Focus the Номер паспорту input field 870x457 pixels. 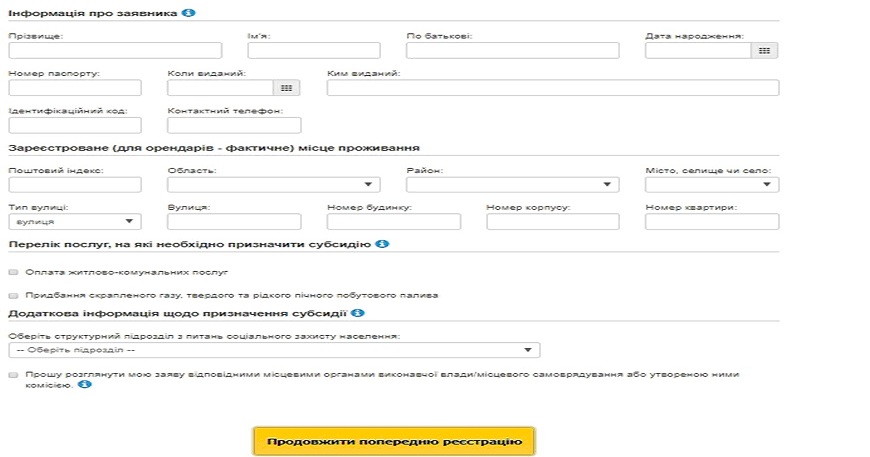click(x=75, y=88)
